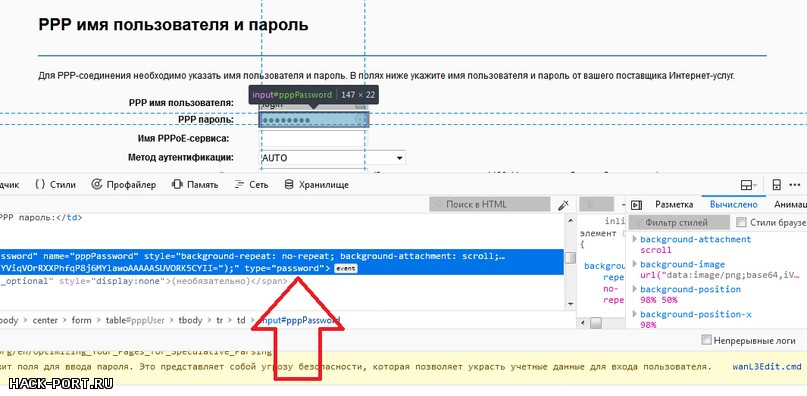Enable the Непрерывные логи checkbox
The image size is (807, 396).
coord(707,340)
